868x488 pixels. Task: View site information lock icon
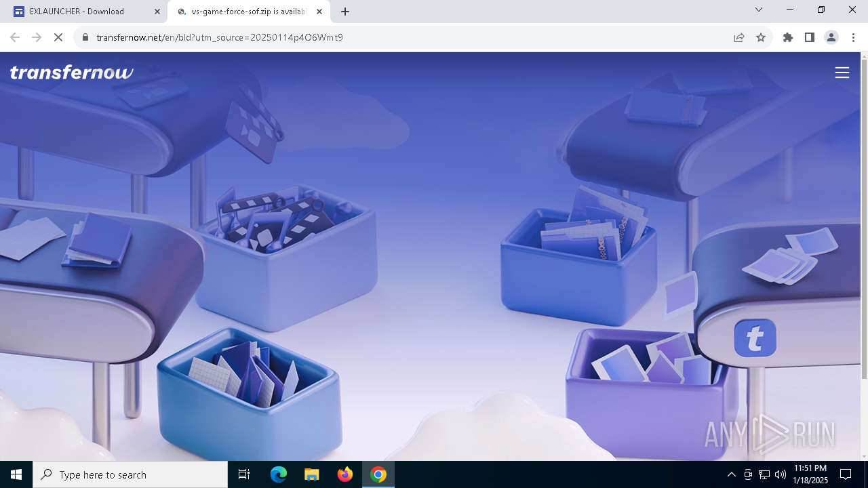pyautogui.click(x=85, y=37)
